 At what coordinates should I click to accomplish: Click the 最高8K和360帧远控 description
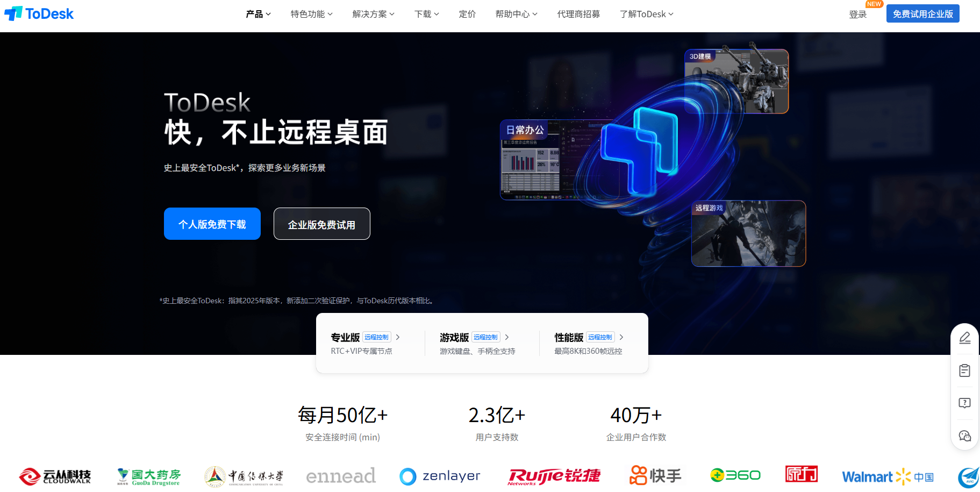point(588,351)
